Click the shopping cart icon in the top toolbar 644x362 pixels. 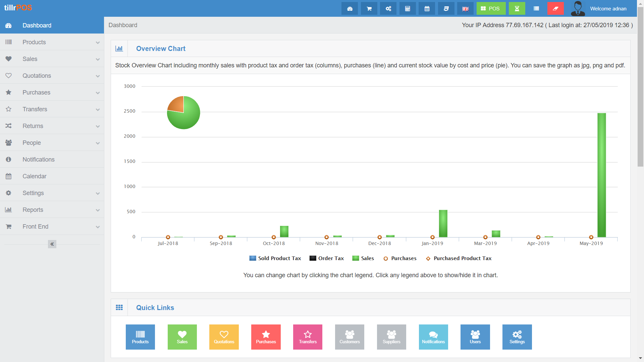[x=369, y=8]
